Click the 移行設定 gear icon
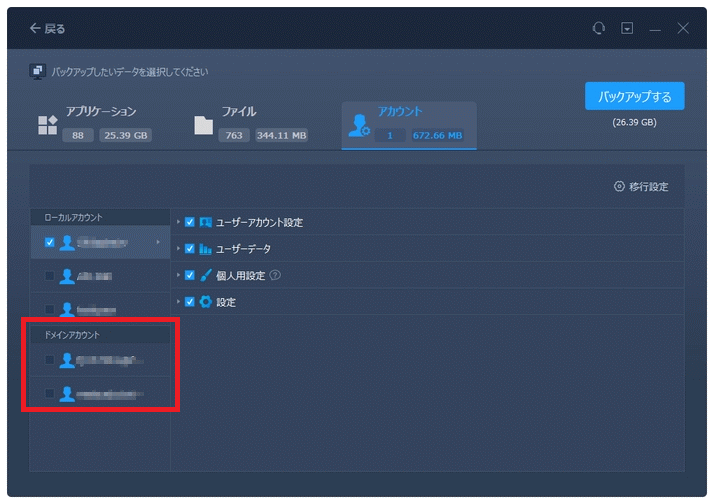 [x=620, y=187]
